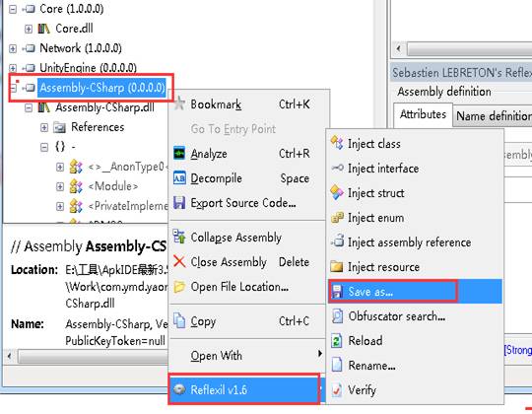Image resolution: width=532 pixels, height=414 pixels.
Task: Click the Reload icon in Reflexil submenu
Action: coord(337,341)
